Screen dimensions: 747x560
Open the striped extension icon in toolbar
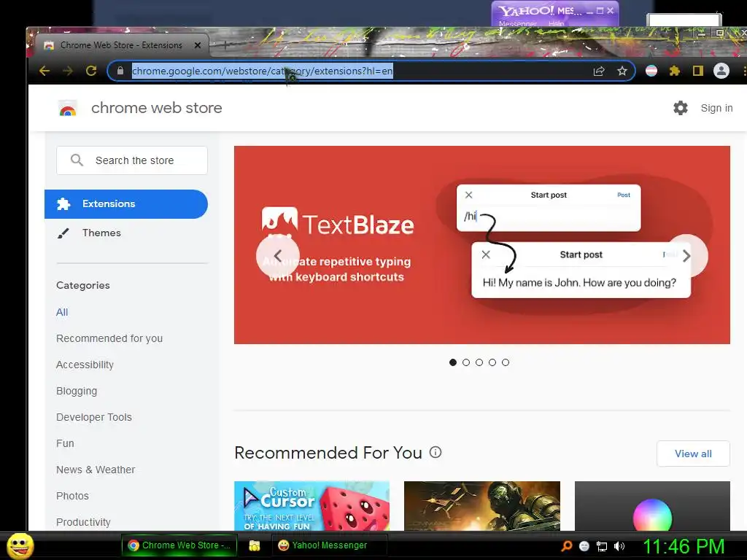pyautogui.click(x=651, y=71)
